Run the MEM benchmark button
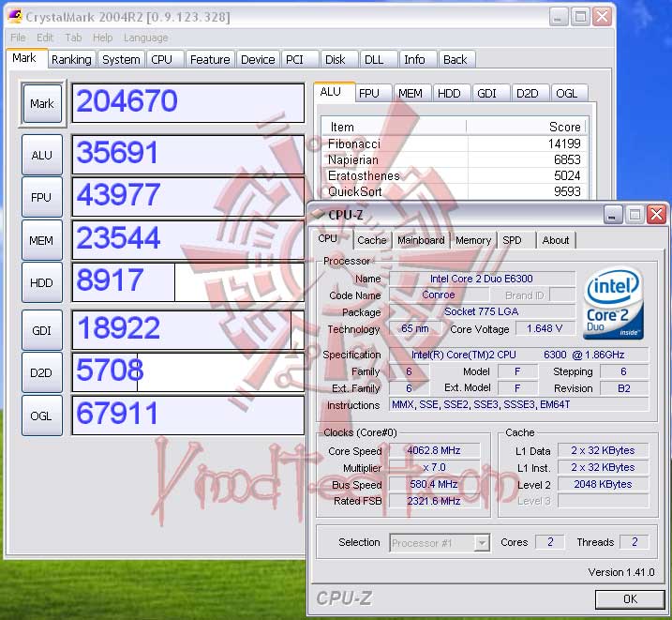Screen dimensions: 672x620 click(42, 240)
